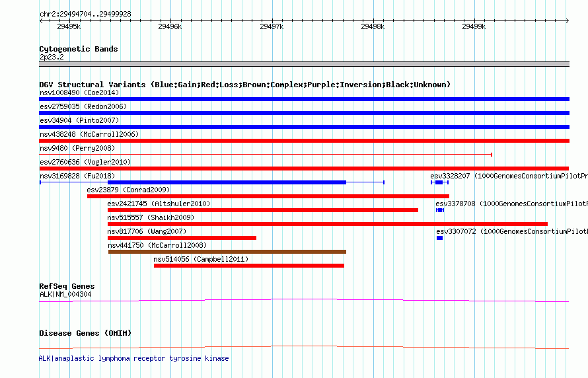Click the nsv441750 (McCarroll2008) label
The image size is (588, 378).
point(157,245)
